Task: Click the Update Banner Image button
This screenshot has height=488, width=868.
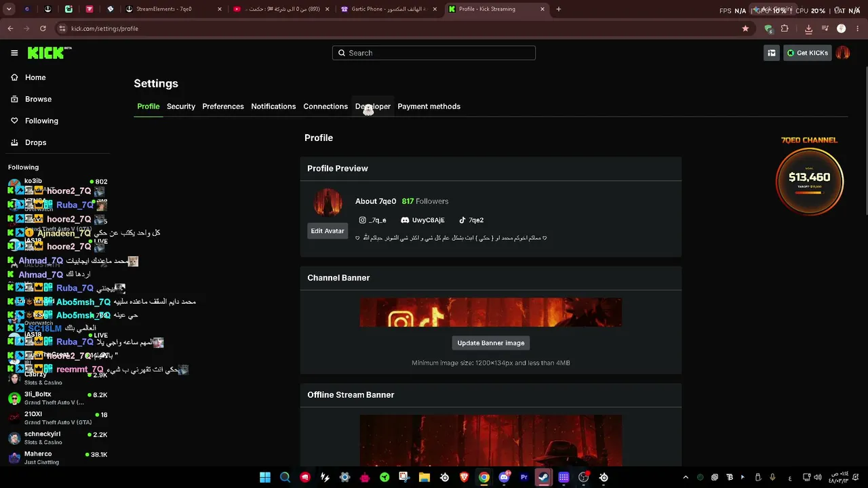Action: coord(491,343)
